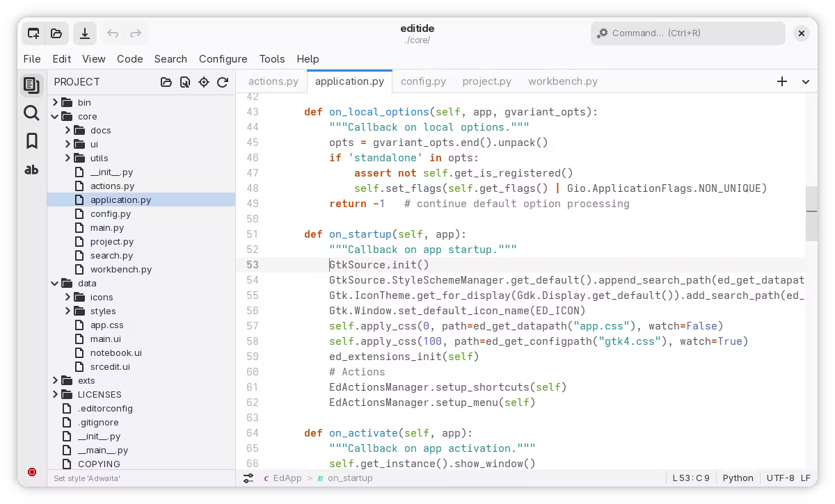This screenshot has width=835, height=504.
Task: Open a file using the header folder icon
Action: click(x=56, y=33)
